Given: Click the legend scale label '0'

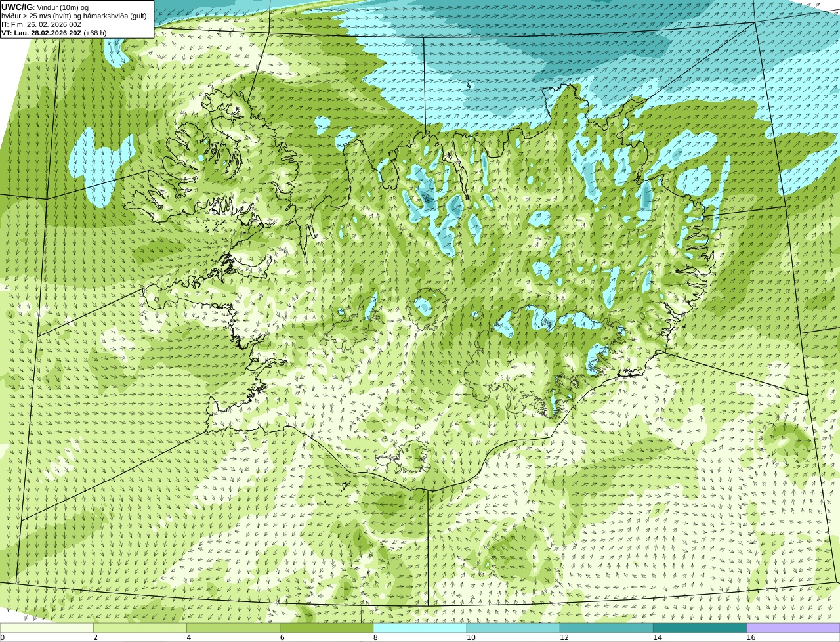Looking at the screenshot, I should point(2,637).
